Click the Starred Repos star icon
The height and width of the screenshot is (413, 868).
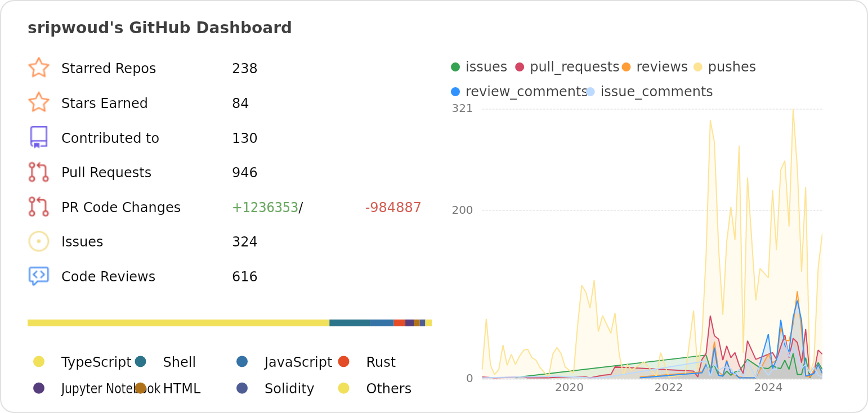pyautogui.click(x=39, y=68)
